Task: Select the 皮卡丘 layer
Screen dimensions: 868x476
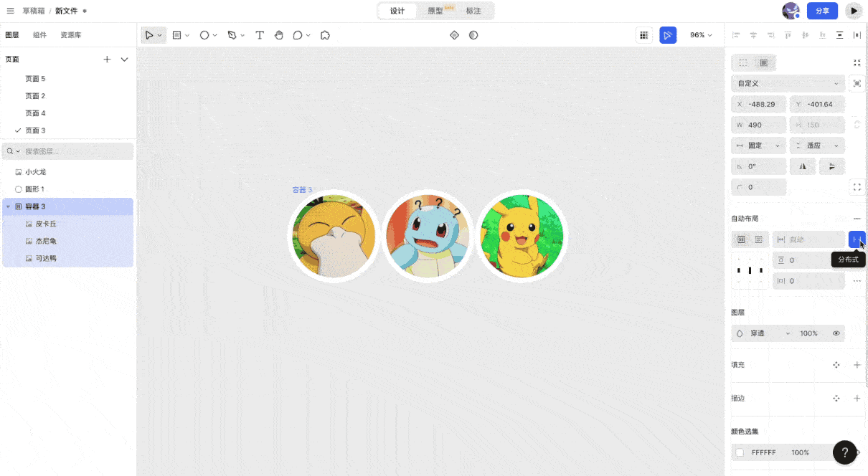Action: (x=68, y=224)
